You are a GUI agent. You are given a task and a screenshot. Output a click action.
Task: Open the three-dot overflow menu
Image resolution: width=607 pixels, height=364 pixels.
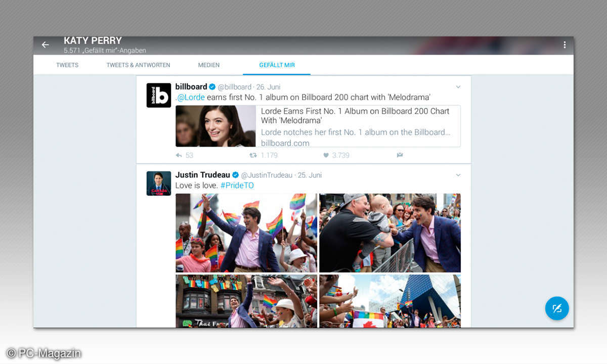pos(565,45)
